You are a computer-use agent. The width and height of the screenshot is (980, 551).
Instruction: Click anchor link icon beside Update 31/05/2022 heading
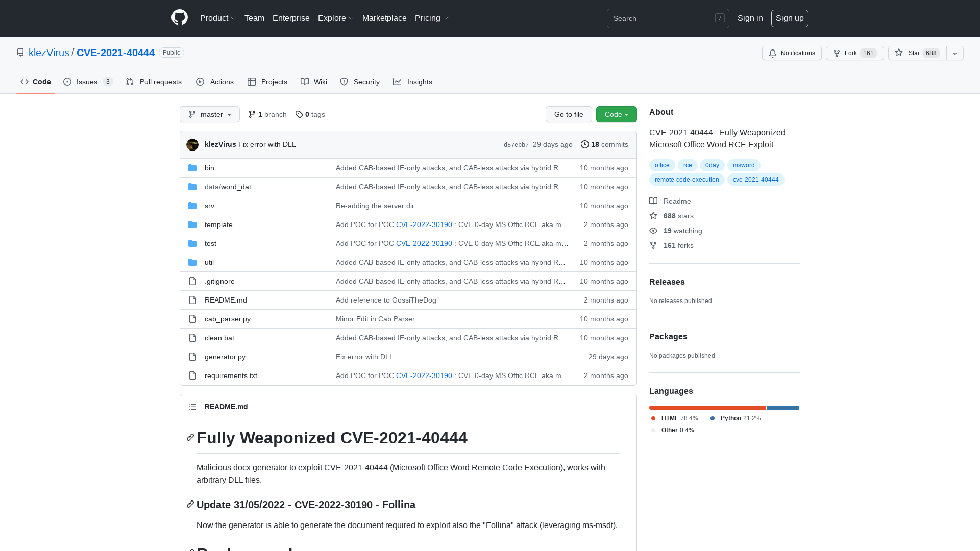tap(190, 505)
